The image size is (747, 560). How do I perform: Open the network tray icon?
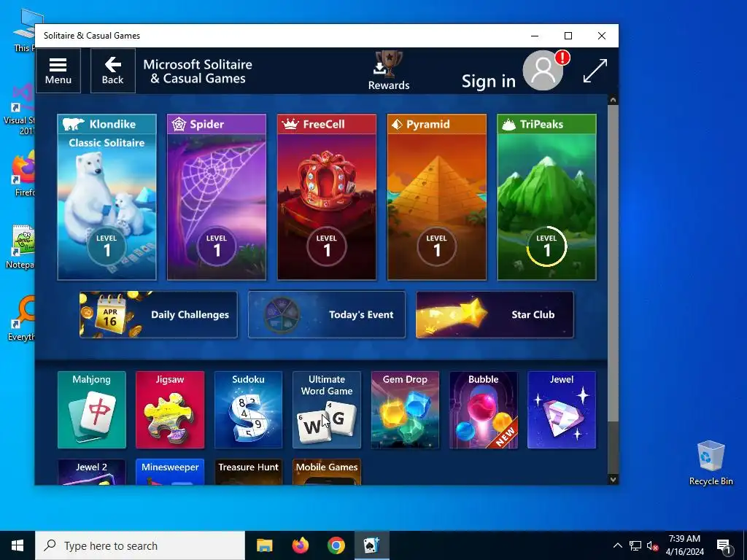point(635,545)
